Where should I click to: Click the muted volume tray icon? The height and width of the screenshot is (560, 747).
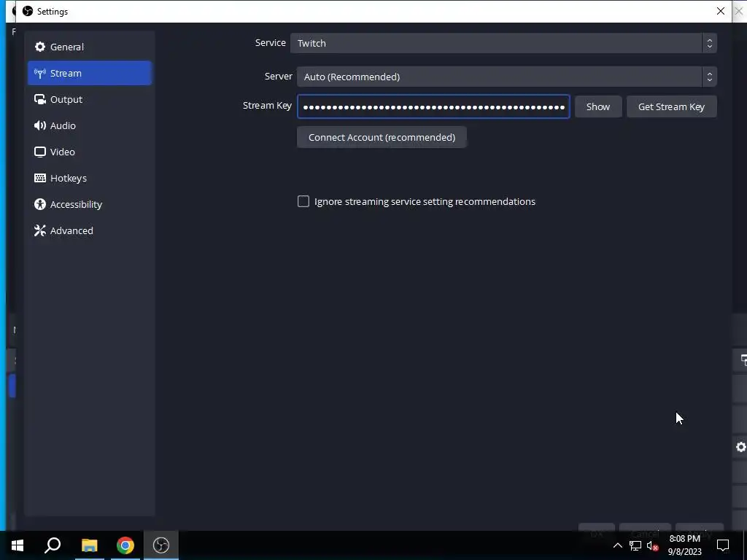(x=652, y=545)
